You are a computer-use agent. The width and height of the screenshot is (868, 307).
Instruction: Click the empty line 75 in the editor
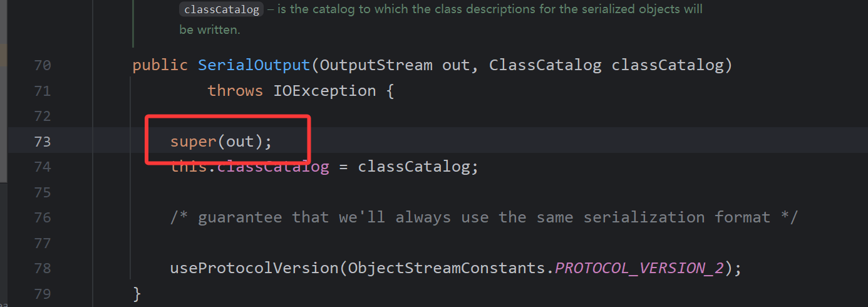(376, 192)
